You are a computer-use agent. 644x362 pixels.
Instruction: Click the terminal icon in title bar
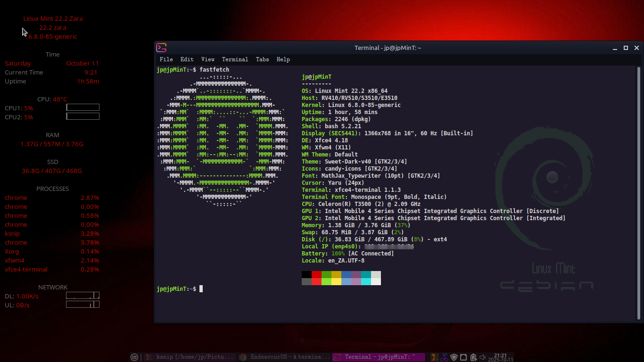[x=161, y=48]
